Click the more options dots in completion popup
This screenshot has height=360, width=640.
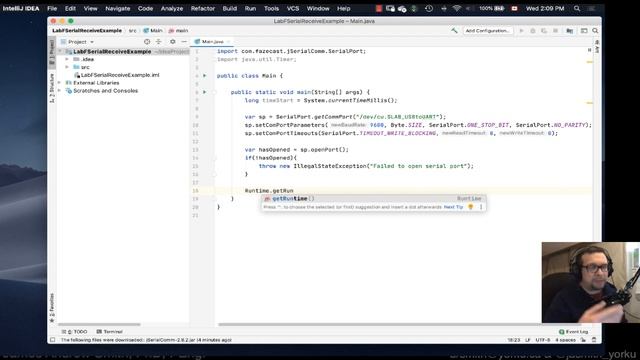click(x=481, y=207)
